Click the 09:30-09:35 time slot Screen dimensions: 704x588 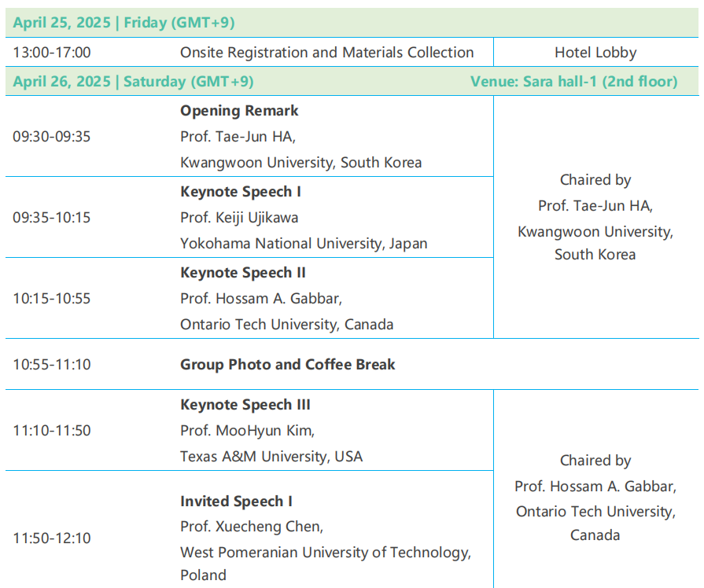point(52,137)
